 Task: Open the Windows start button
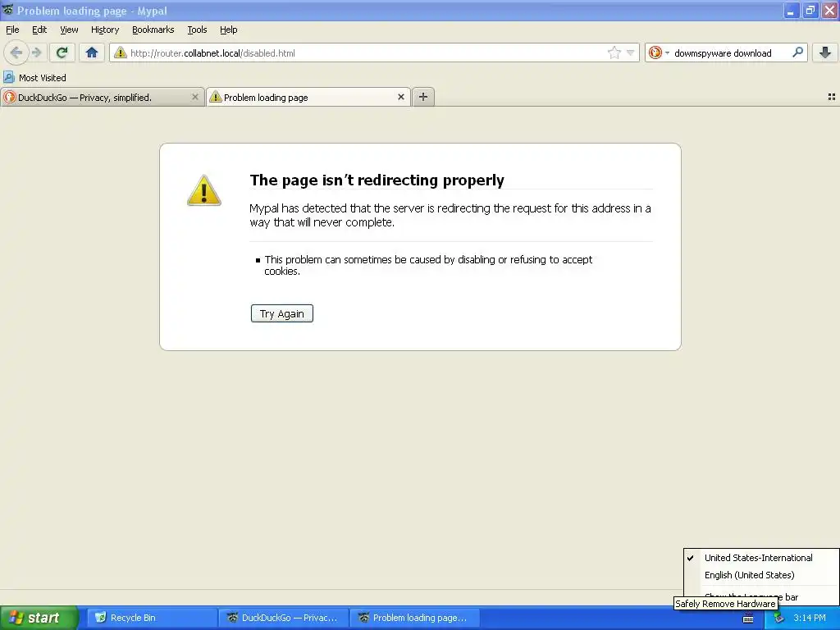[39, 618]
